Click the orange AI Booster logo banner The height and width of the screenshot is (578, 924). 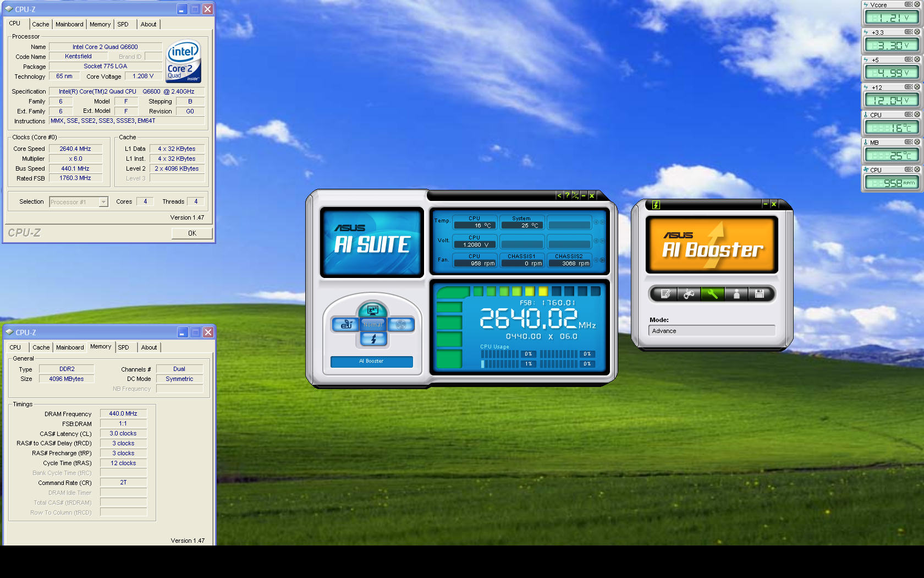pos(712,244)
